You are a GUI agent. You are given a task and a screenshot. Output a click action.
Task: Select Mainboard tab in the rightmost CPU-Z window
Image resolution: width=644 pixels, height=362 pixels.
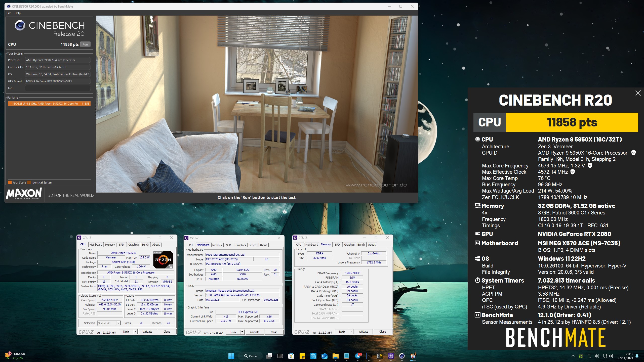point(312,245)
